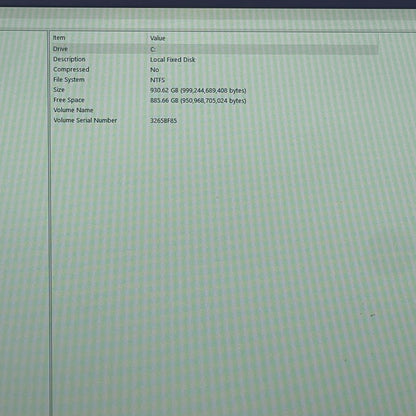416x416 pixels.
Task: Click the divider between Item and Value columns
Action: click(147, 38)
